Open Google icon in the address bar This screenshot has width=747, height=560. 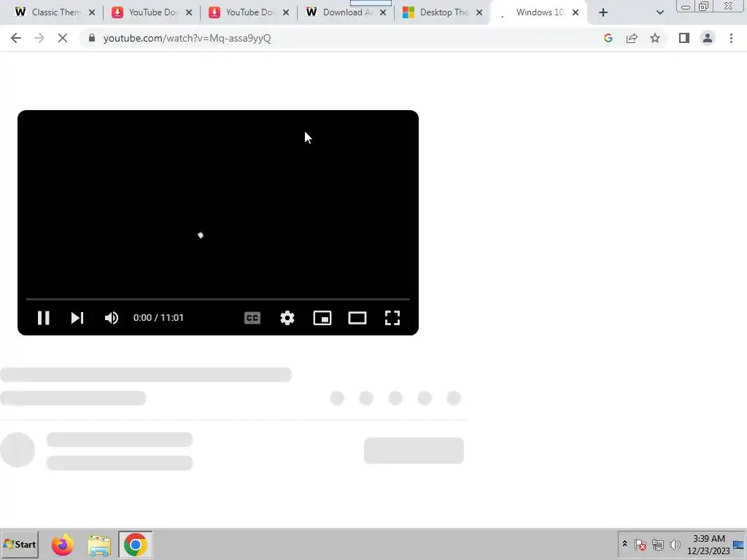coord(608,38)
